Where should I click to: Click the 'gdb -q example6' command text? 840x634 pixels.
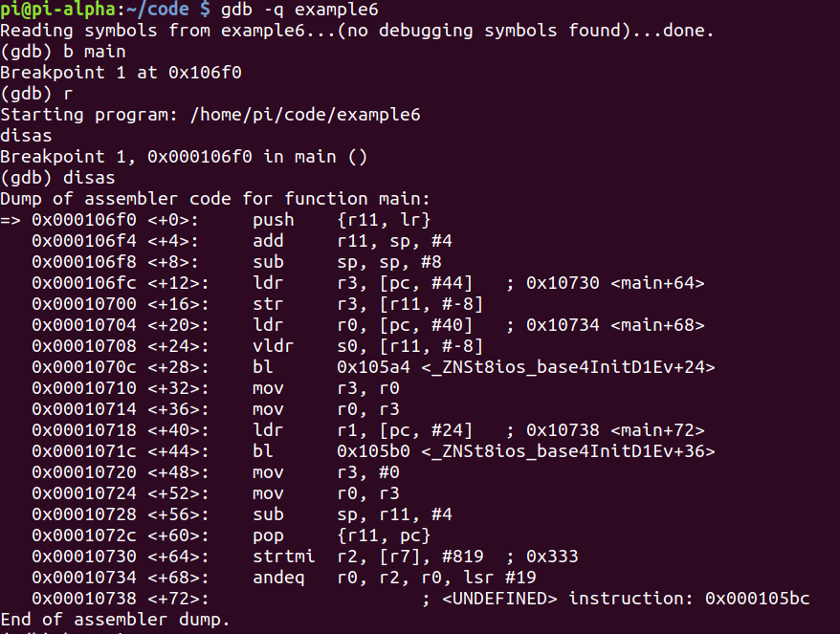pyautogui.click(x=299, y=10)
